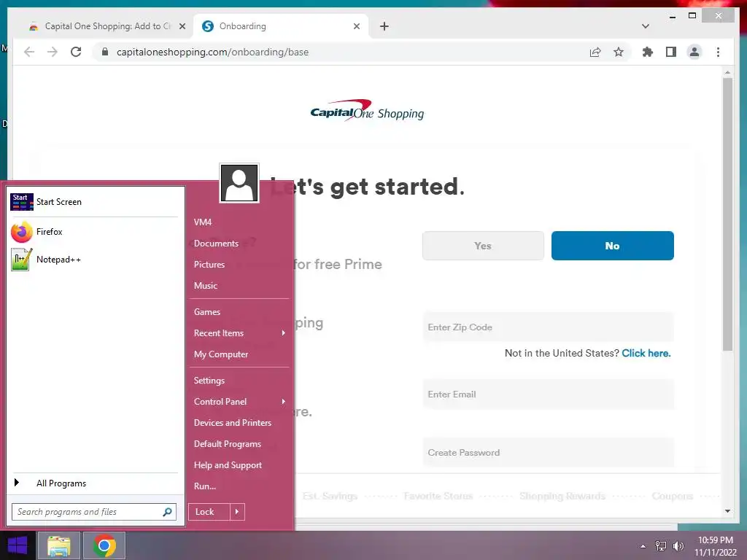Click the padlock site info icon

pyautogui.click(x=105, y=52)
